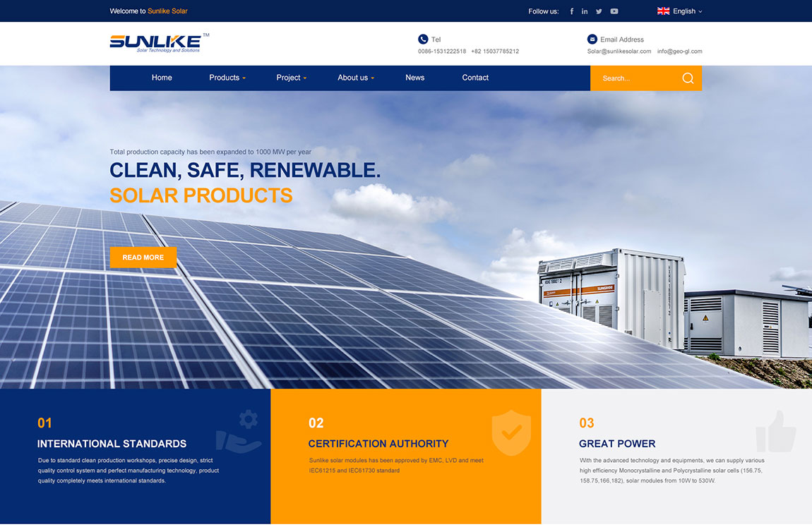Click the UK flag icon
The image size is (812, 527).
coord(664,11)
